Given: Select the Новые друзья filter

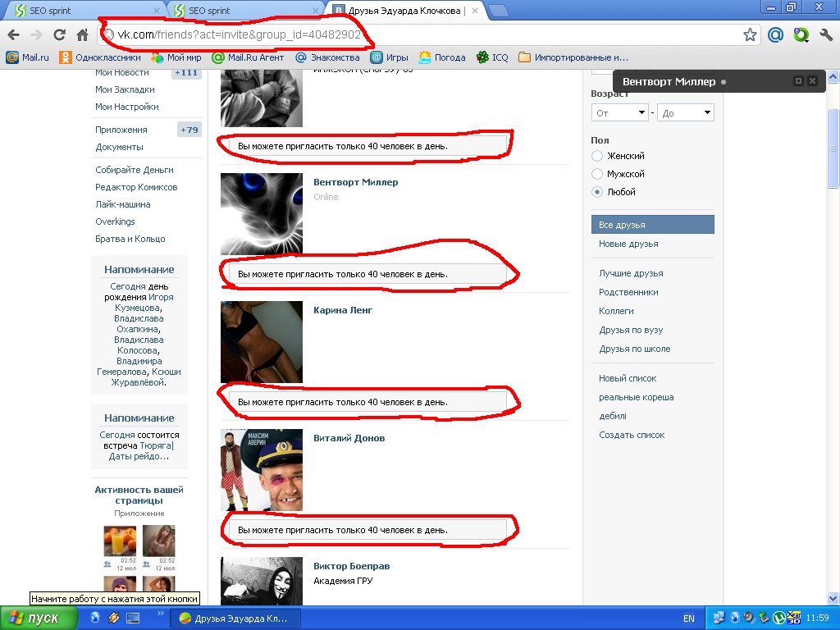Looking at the screenshot, I should tap(628, 244).
